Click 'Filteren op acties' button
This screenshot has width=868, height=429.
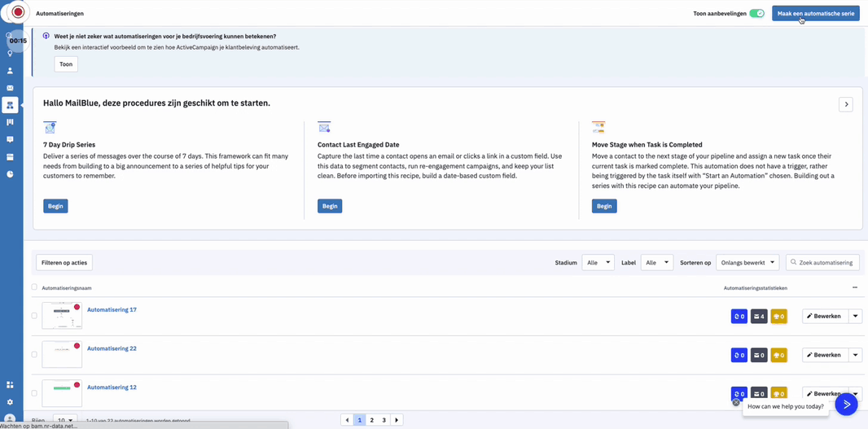click(64, 263)
